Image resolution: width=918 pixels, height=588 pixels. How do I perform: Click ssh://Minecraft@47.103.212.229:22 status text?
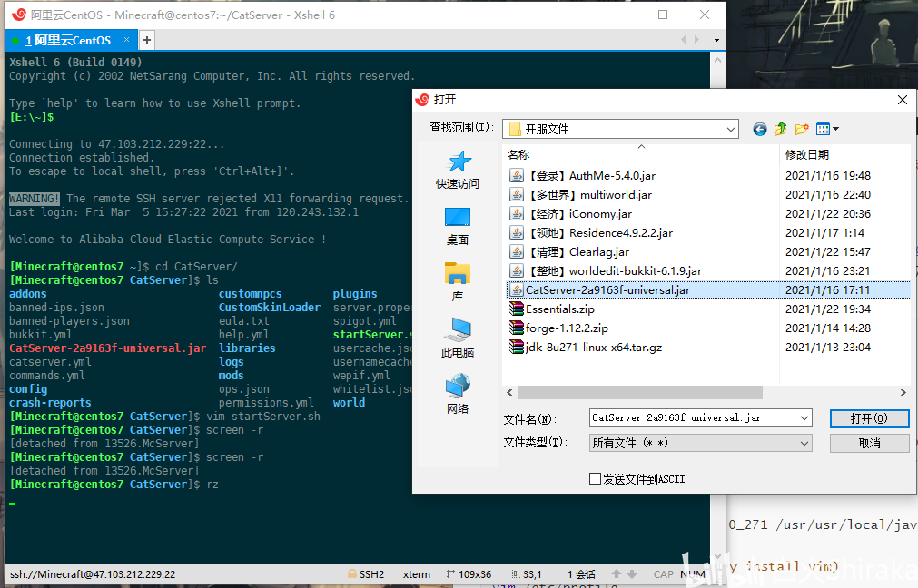[x=93, y=574]
